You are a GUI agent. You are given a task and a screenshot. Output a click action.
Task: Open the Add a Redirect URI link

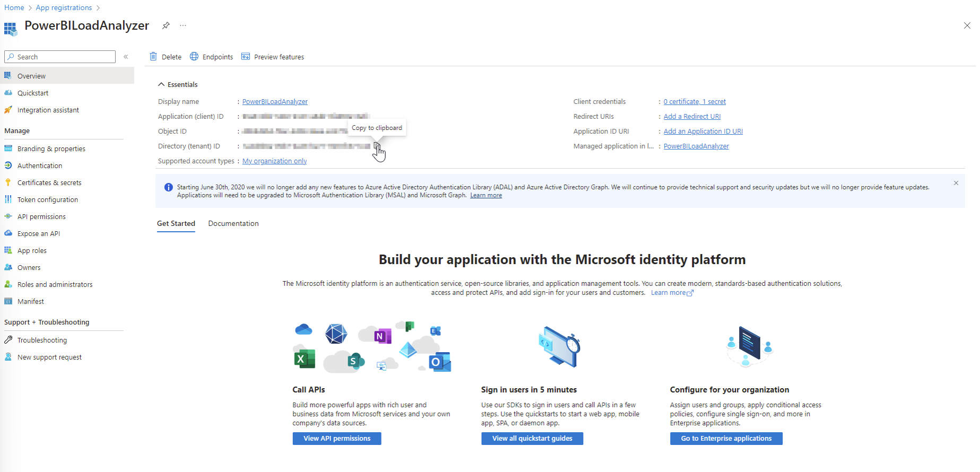tap(692, 116)
